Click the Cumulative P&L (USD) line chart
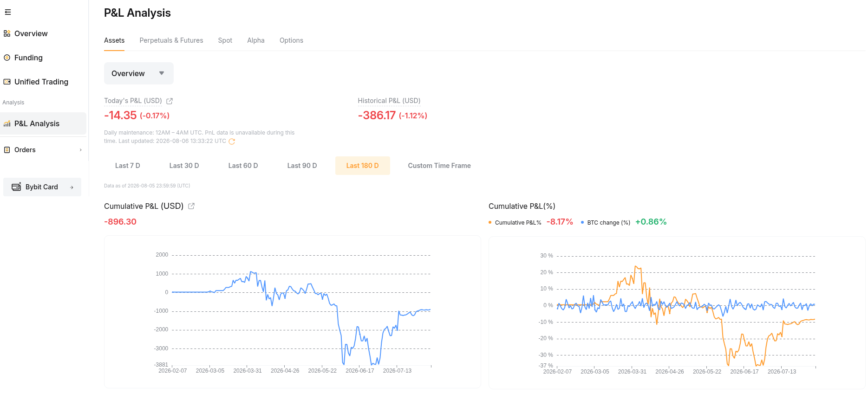 click(293, 312)
